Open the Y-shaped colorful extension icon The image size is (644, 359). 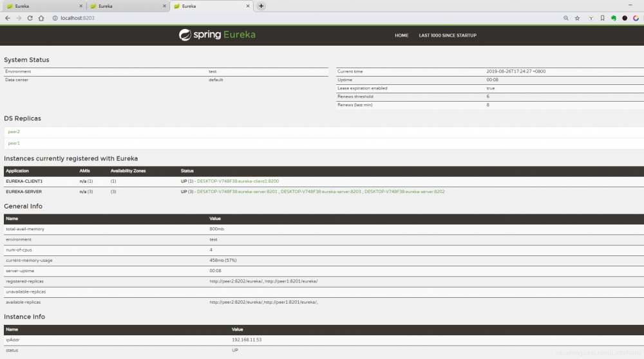tap(591, 18)
